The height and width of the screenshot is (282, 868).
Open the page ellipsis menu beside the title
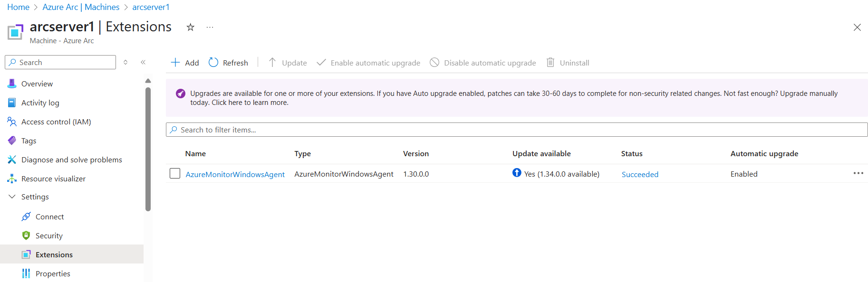click(x=210, y=27)
